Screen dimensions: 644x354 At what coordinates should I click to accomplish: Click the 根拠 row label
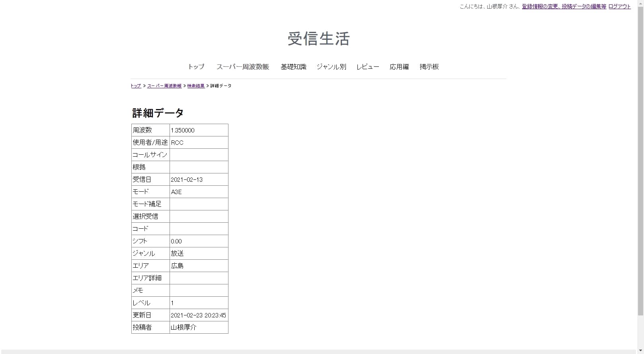tap(139, 167)
